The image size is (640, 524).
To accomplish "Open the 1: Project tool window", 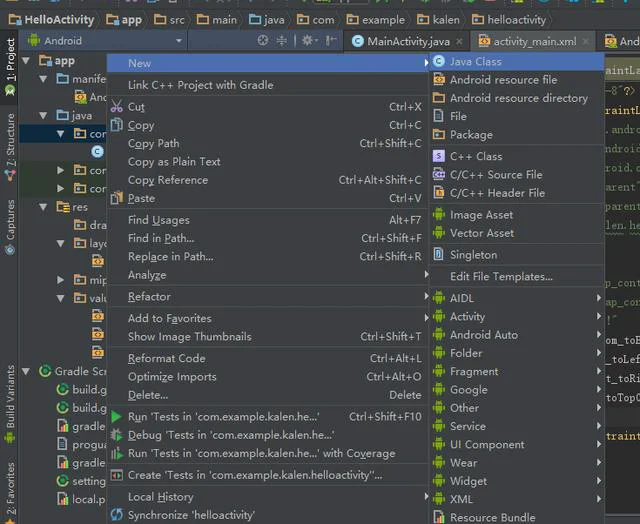I will pos(10,67).
